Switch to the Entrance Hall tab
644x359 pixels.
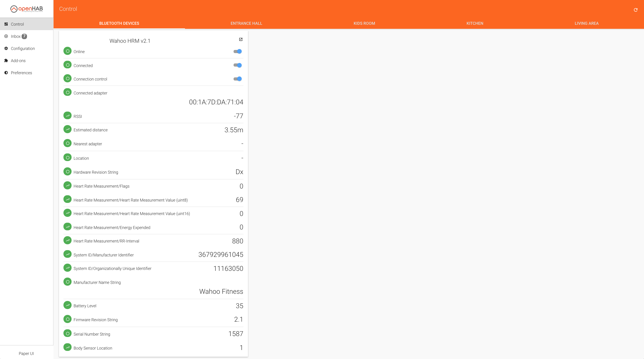click(246, 23)
